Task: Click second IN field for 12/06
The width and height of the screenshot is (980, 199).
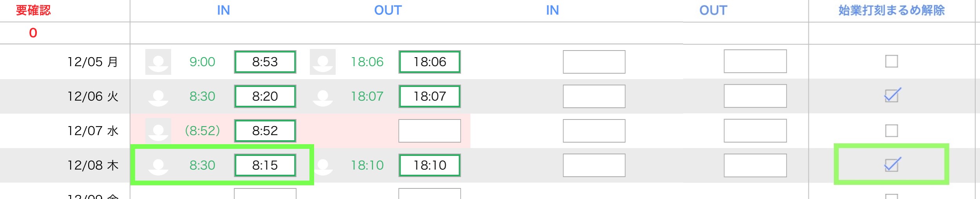Action: coord(594,96)
